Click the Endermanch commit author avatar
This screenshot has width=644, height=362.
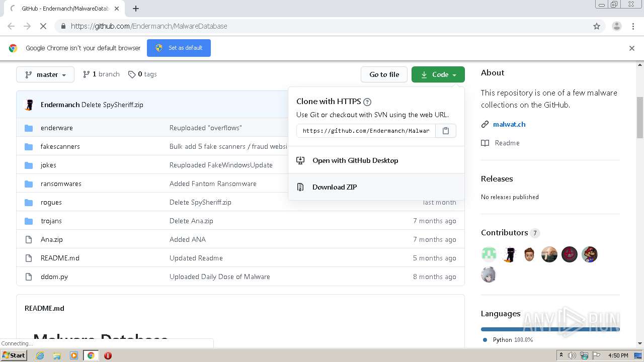pyautogui.click(x=30, y=105)
